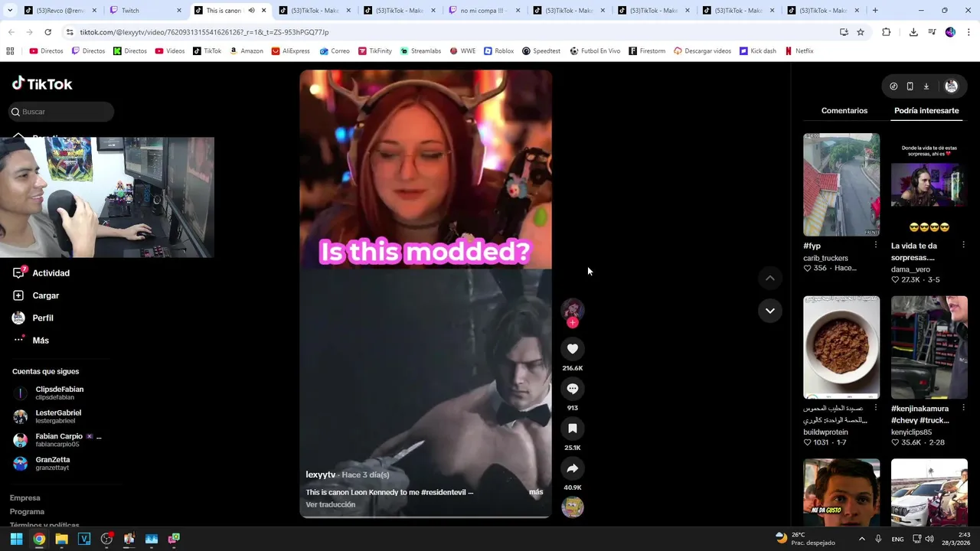Mute the audio indicator on active tab
The height and width of the screenshot is (551, 980).
tap(251, 11)
